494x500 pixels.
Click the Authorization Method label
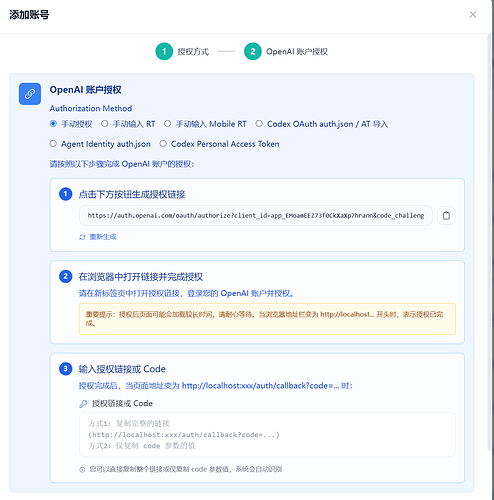point(91,108)
